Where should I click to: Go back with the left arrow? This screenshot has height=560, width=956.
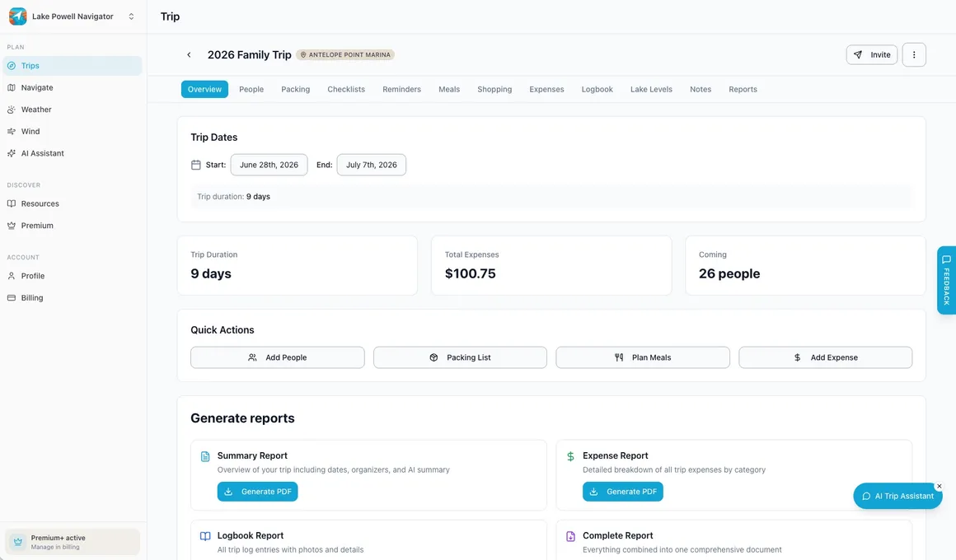point(189,55)
